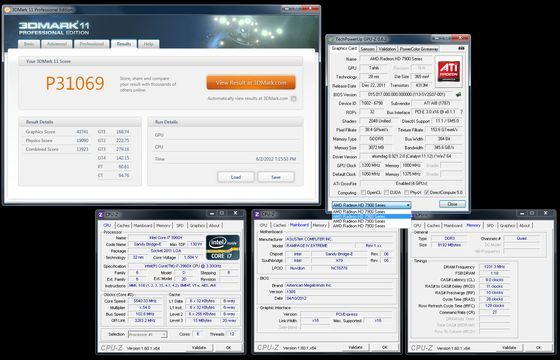Image resolution: width=560 pixels, height=360 pixels.
Task: Click the Save button in Run Details
Action: click(x=276, y=177)
